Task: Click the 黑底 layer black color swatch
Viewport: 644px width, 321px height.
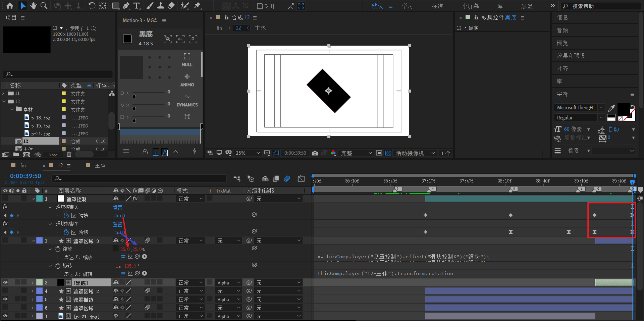Action: [61, 282]
